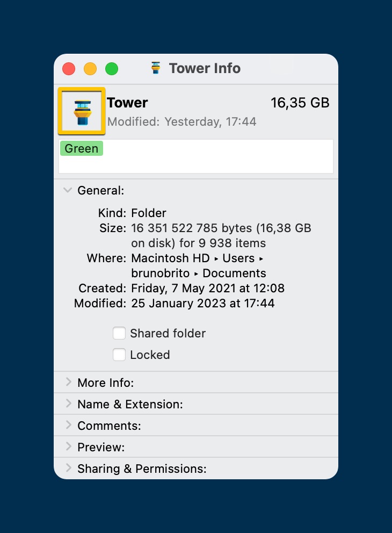Viewport: 392px width, 533px height.
Task: Expand Sharing & Permissions section
Action: coord(68,469)
